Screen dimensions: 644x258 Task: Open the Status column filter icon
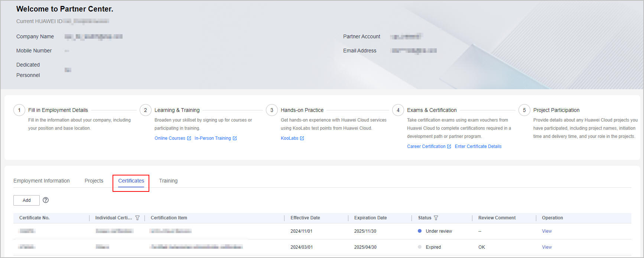coord(436,218)
